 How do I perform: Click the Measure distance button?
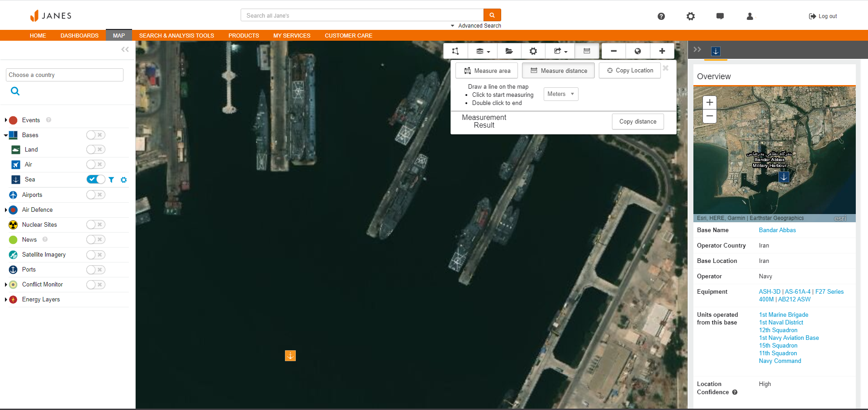[x=559, y=71]
